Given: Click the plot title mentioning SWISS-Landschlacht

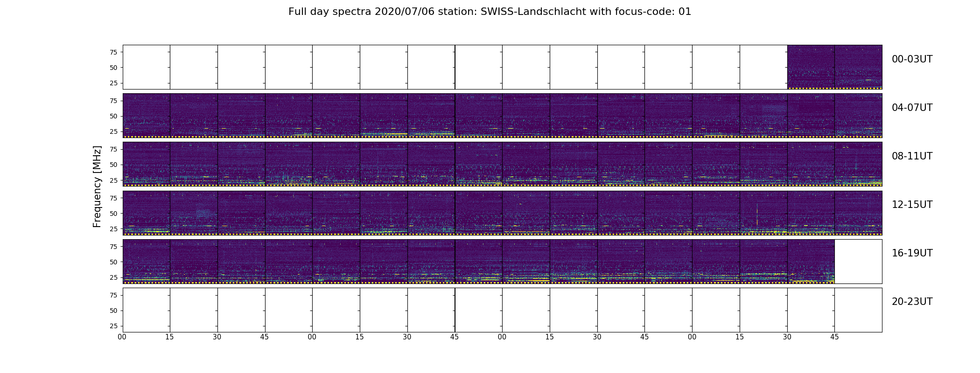Looking at the screenshot, I should click(x=490, y=12).
